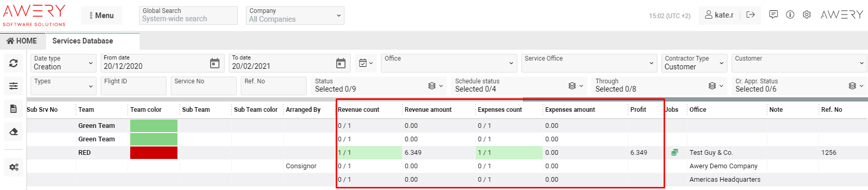Click the refresh icon in left sidebar
The height and width of the screenshot is (190, 868).
coord(13,63)
